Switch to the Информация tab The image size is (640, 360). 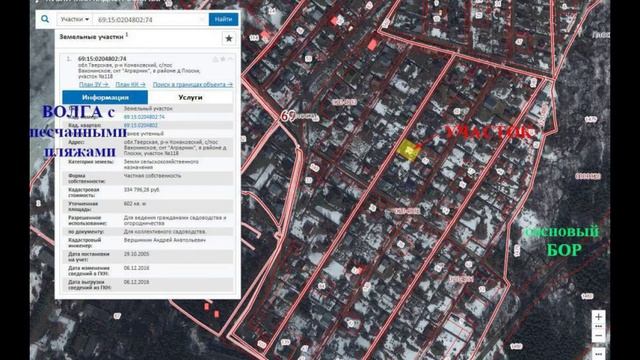coord(105,98)
